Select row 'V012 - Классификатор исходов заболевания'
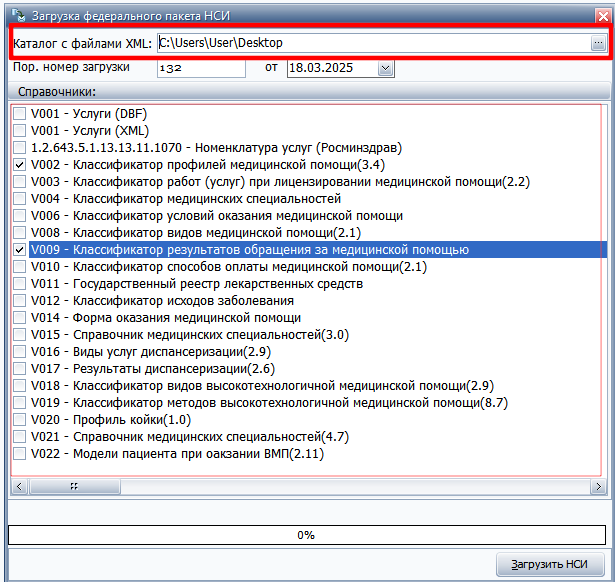The image size is (615, 582). point(162,301)
